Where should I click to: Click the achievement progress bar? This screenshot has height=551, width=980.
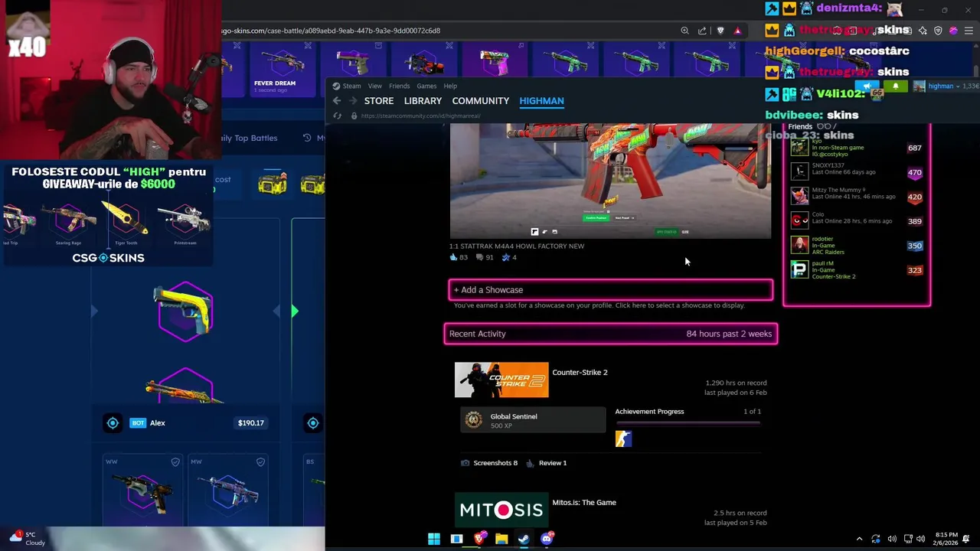[x=688, y=422]
